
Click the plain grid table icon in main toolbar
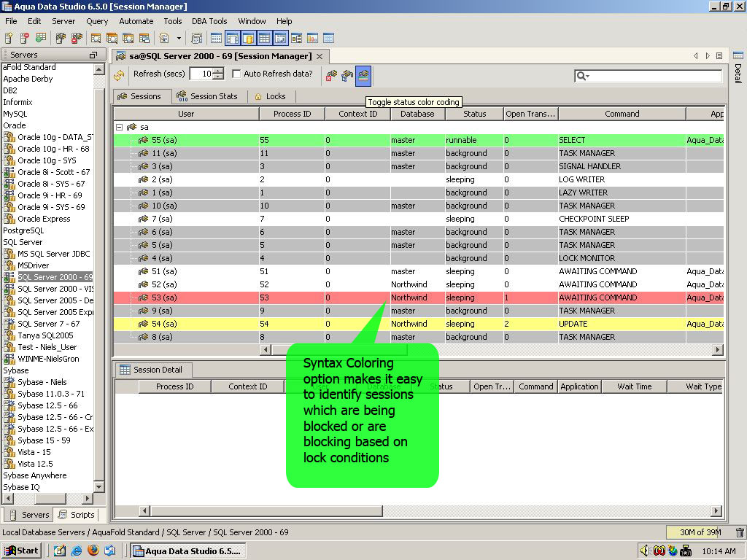click(216, 38)
